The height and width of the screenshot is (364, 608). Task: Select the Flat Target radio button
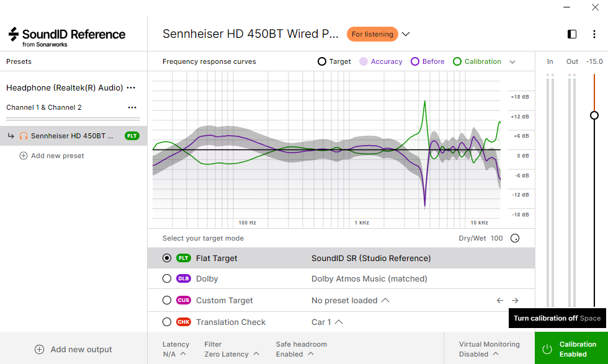[167, 258]
